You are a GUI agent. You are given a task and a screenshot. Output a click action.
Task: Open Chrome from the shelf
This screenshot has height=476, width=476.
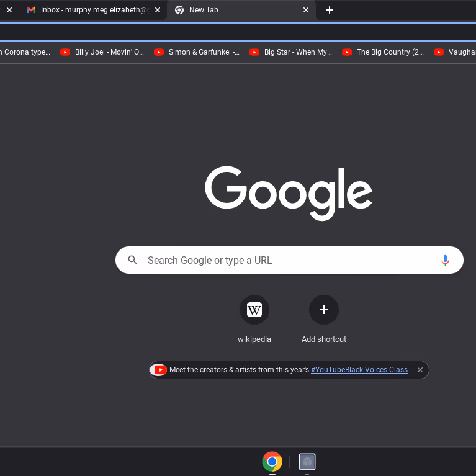tap(272, 462)
